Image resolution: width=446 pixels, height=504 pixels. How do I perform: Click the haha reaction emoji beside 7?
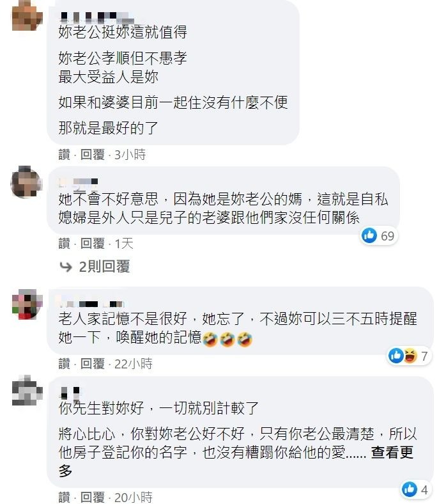pos(410,356)
